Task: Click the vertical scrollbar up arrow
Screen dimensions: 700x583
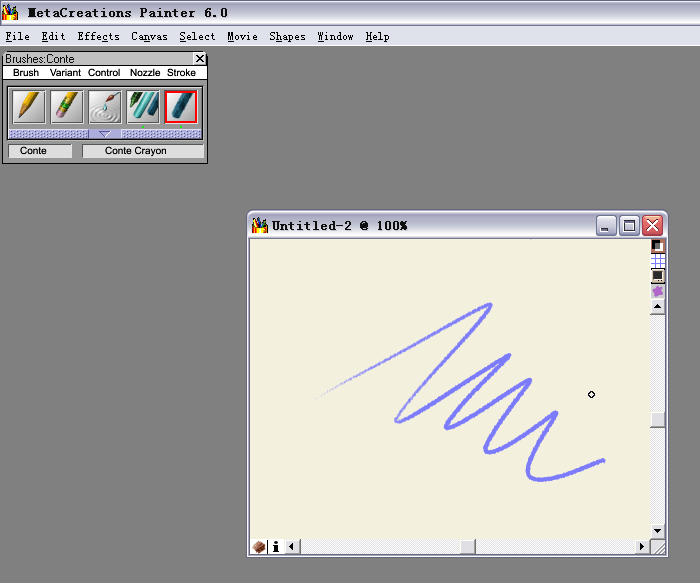Action: [658, 307]
